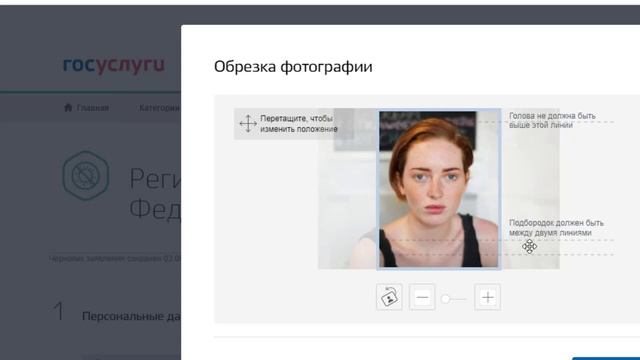The height and width of the screenshot is (360, 640).
Task: Open Главная link in background navigation
Action: click(92, 108)
